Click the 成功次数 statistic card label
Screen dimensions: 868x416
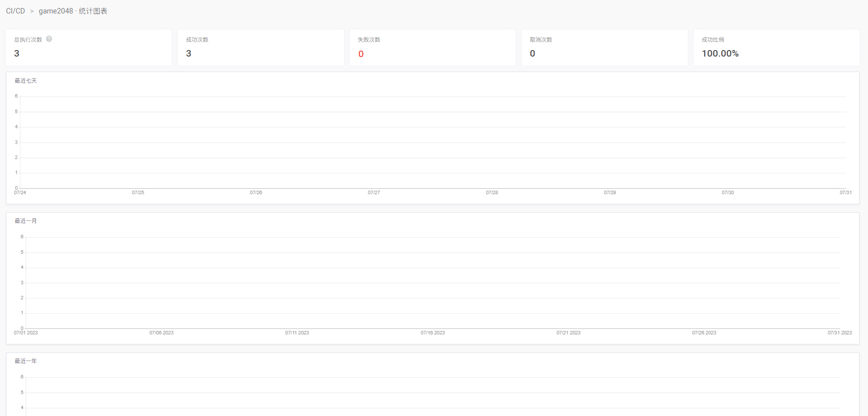(x=197, y=40)
